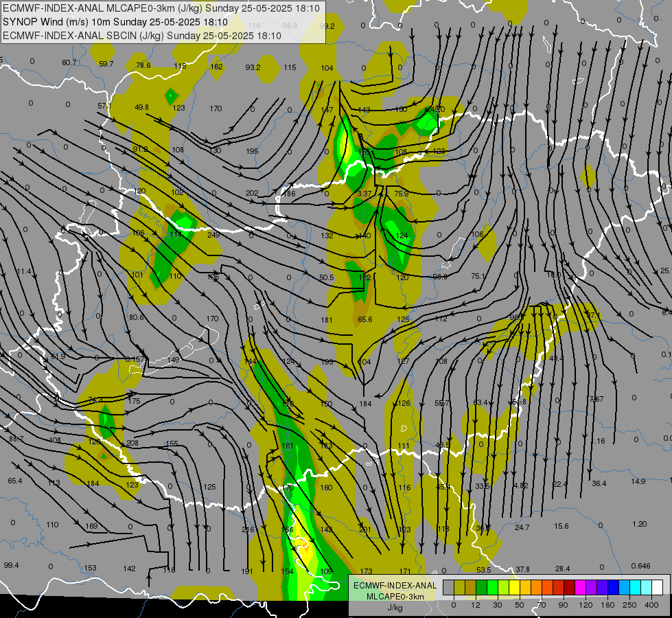Click the map value 99.2
Screen dimensions: 672x618
(327, 26)
